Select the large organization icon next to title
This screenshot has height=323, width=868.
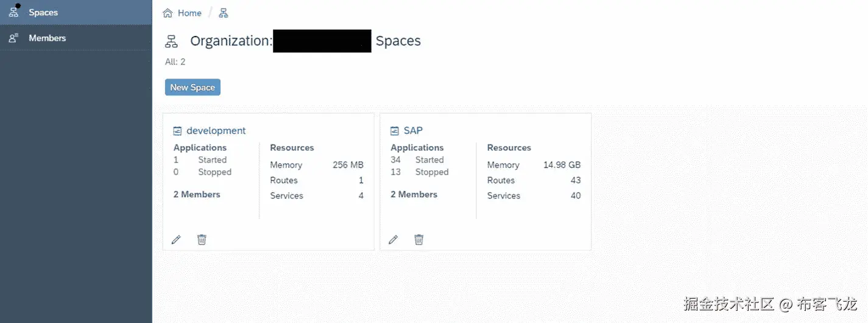(x=172, y=41)
